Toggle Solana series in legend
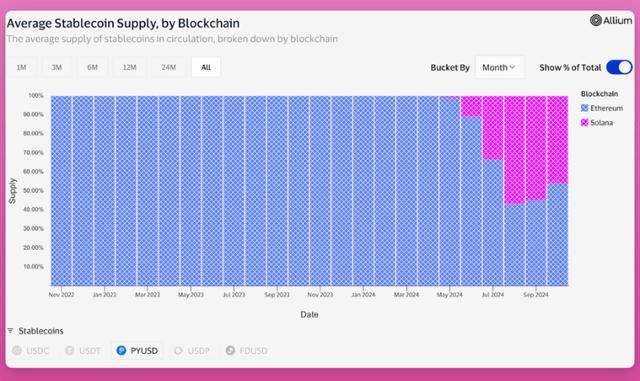 (597, 123)
